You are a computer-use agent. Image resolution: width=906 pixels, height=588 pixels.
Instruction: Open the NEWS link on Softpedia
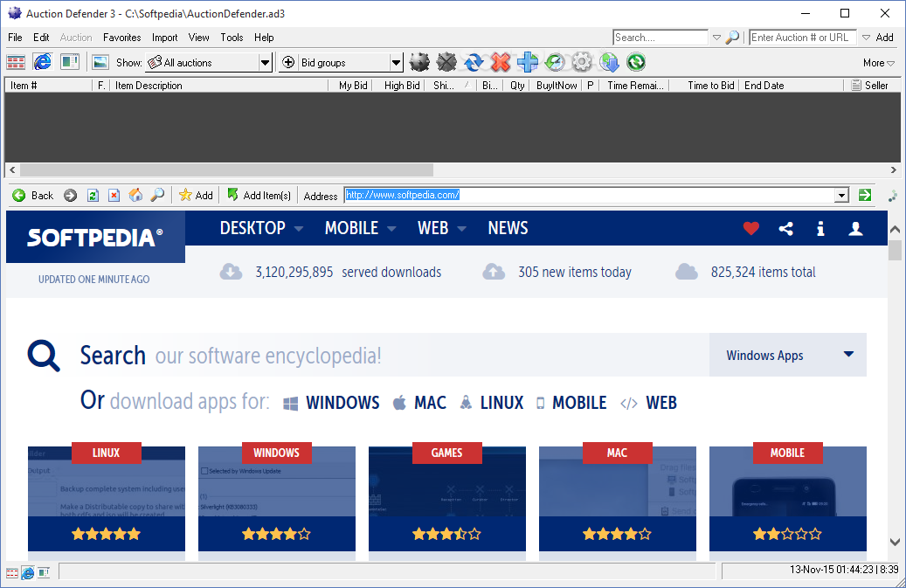coord(508,228)
